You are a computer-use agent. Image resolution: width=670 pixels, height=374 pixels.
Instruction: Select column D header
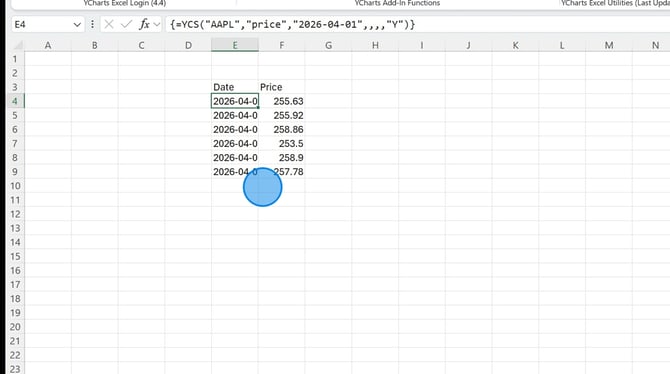pyautogui.click(x=188, y=45)
